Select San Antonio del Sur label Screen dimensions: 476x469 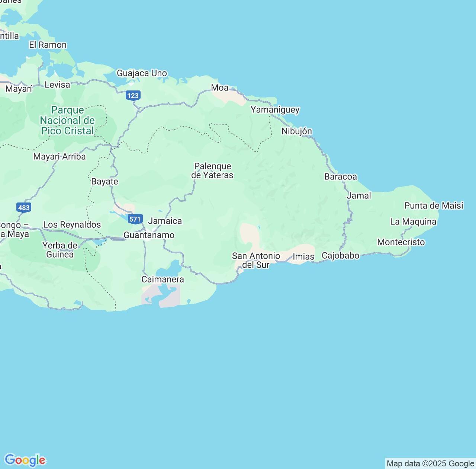click(x=256, y=260)
